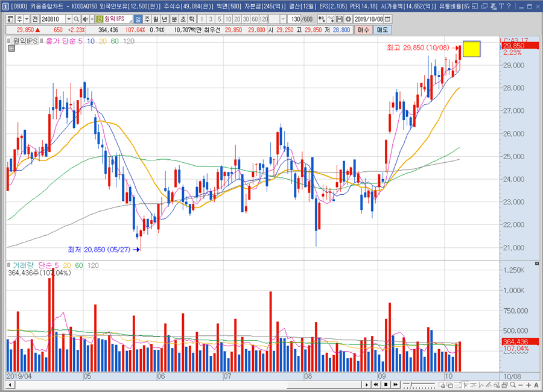Select the tick 틱 period toggle
The width and height of the screenshot is (543, 392).
click(x=192, y=19)
